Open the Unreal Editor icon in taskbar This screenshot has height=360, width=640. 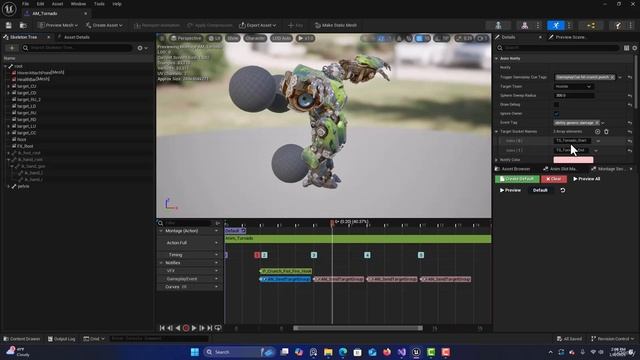[416, 352]
